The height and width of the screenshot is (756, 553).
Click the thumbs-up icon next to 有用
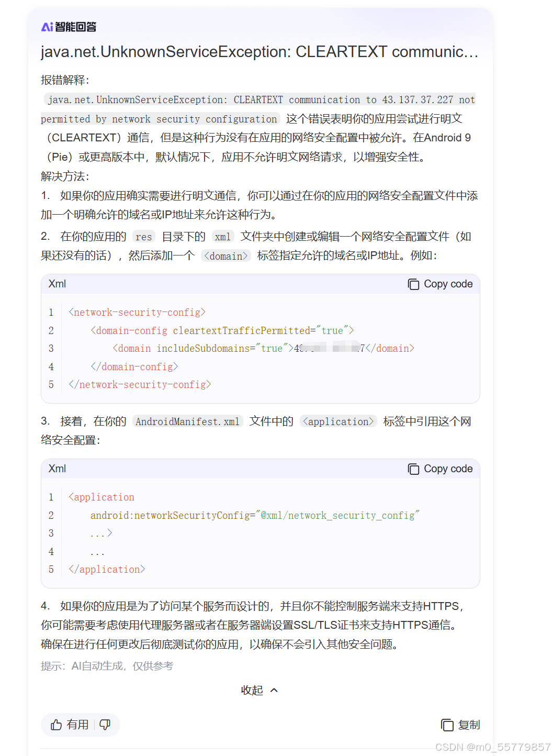(56, 725)
